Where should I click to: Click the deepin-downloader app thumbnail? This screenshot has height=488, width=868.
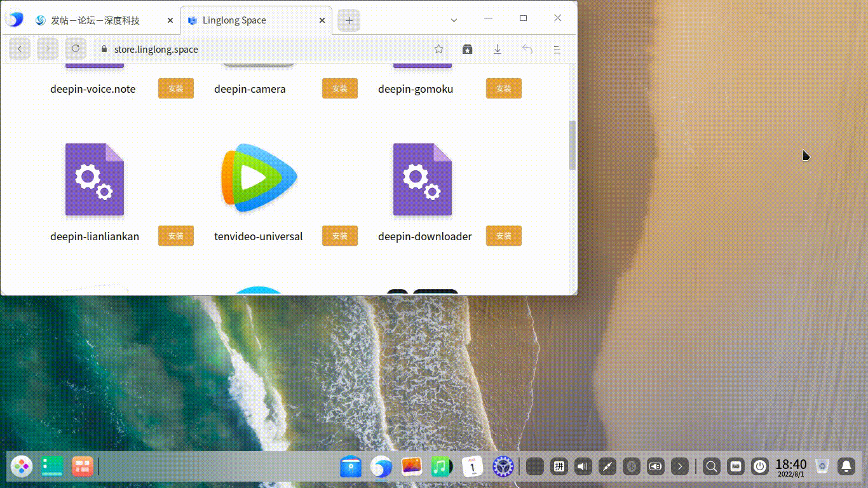[x=423, y=179]
